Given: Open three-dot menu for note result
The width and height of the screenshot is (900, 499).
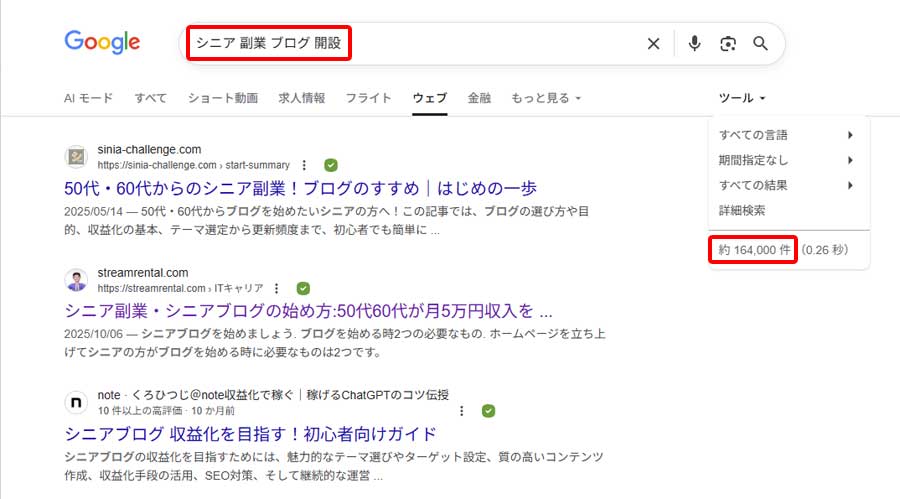Looking at the screenshot, I should [461, 411].
